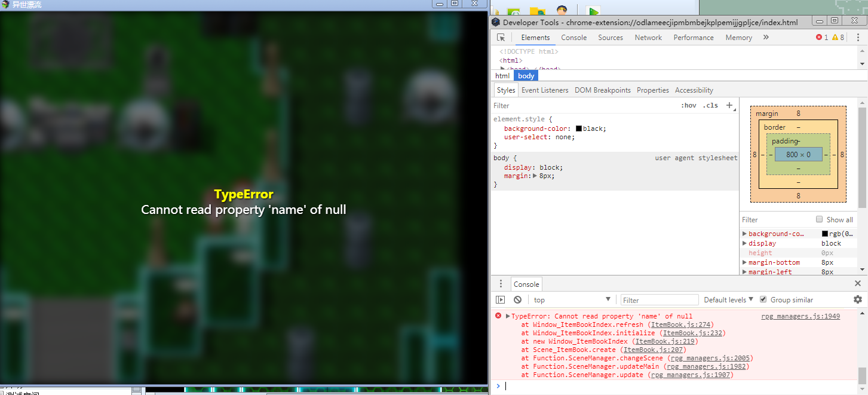Open the DOM Breakpoints pane tab
Image resolution: width=868 pixels, height=395 pixels.
pyautogui.click(x=603, y=90)
